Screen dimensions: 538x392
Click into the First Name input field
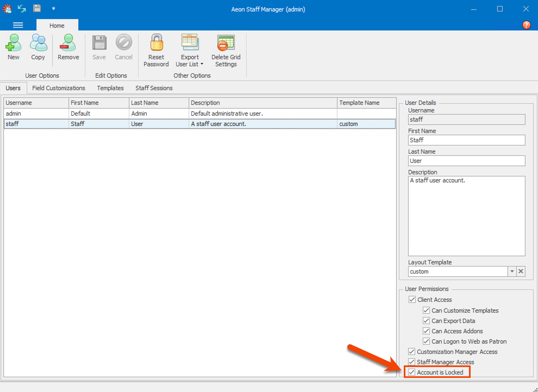coord(466,140)
